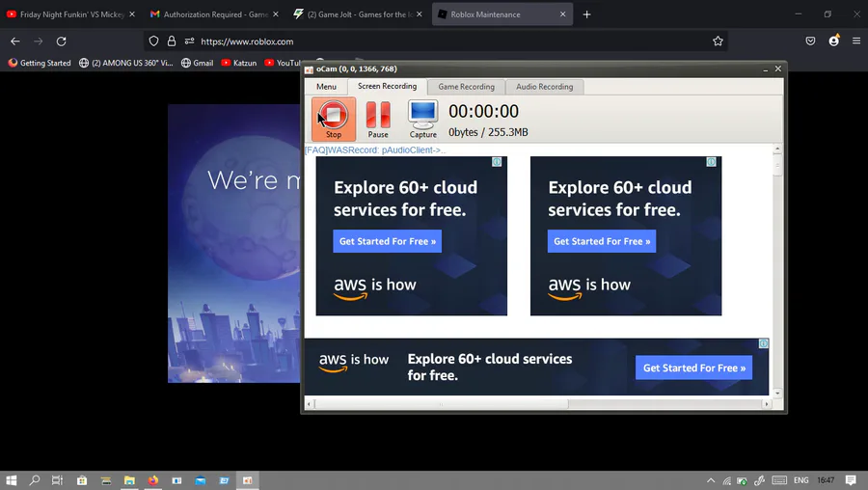Switch to Authorization Required Gmail tab
Screen dimensions: 868x490
[x=216, y=14]
